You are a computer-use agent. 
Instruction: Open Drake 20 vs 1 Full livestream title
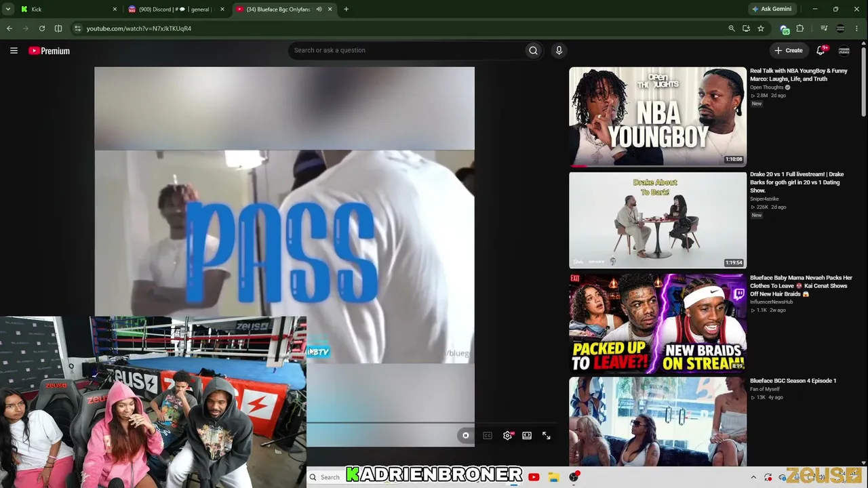(797, 182)
